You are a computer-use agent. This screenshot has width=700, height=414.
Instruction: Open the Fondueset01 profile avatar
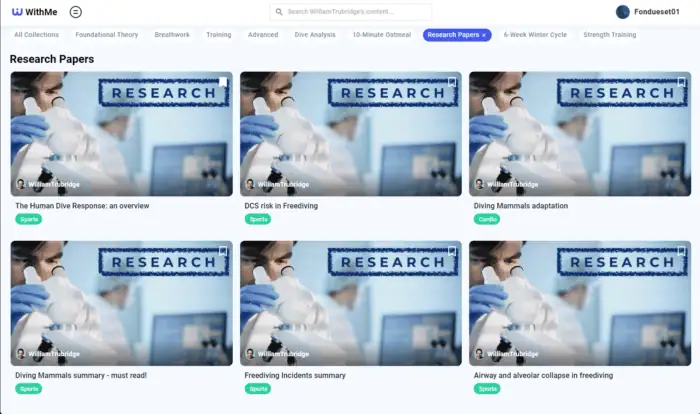622,12
